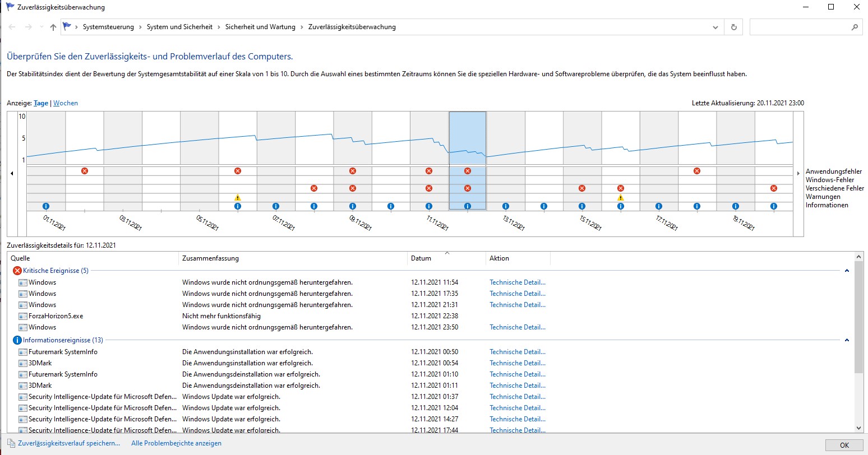Viewport: 868px width, 455px height.
Task: Open Technische Details for Futuremark SystemInfo 01:10
Action: (x=518, y=374)
